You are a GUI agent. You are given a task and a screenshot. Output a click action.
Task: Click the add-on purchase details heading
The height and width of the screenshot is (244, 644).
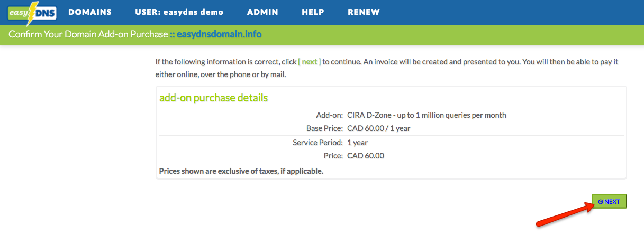(x=213, y=98)
